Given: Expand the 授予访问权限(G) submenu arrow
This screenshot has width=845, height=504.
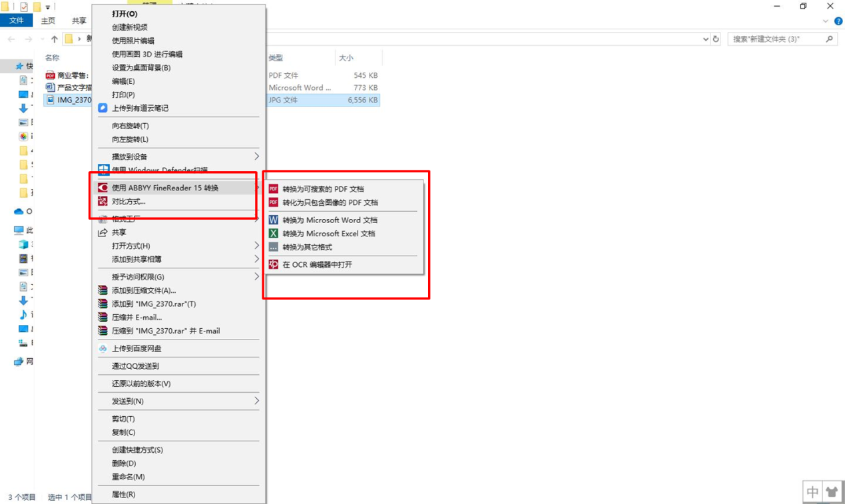Looking at the screenshot, I should (x=256, y=276).
